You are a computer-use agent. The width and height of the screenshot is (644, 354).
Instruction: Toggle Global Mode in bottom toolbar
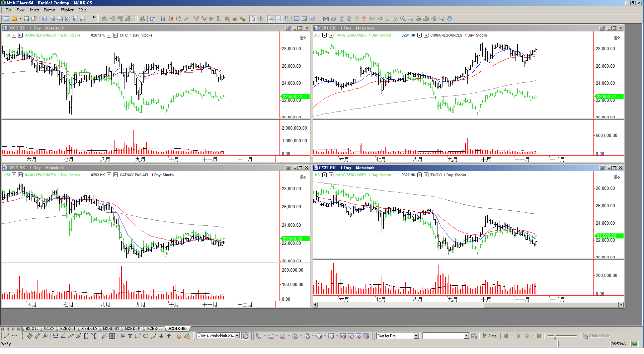[x=596, y=336]
